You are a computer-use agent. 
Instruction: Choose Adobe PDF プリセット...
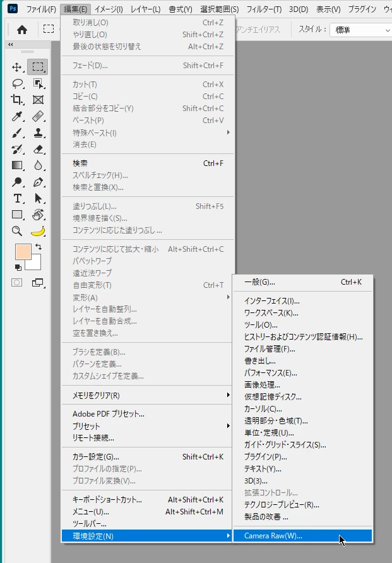point(148,414)
